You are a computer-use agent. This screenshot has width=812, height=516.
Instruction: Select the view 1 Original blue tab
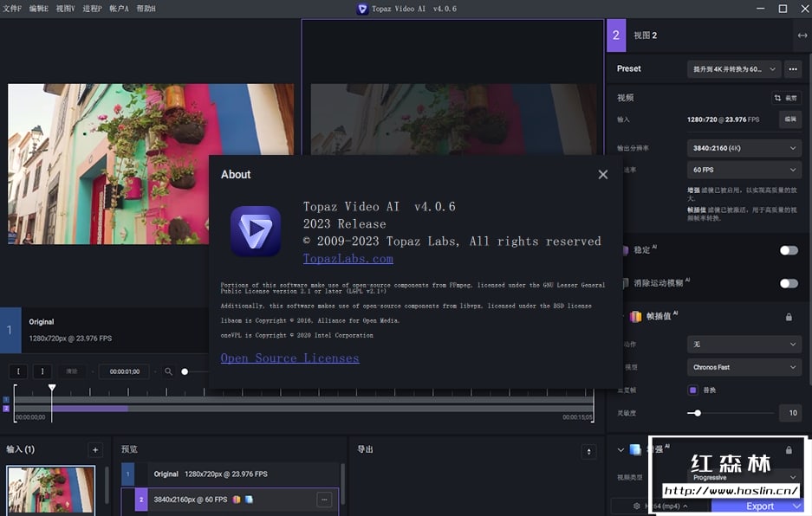pos(10,330)
